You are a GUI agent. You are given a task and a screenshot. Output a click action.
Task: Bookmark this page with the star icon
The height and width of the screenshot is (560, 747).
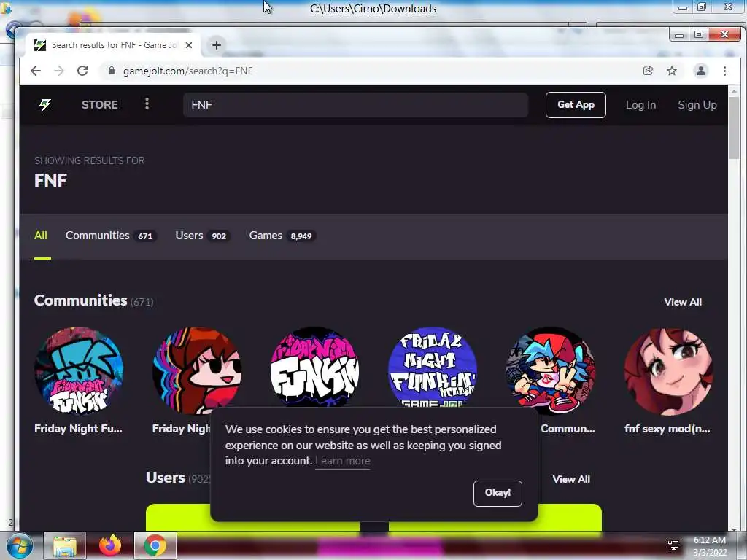click(x=672, y=71)
